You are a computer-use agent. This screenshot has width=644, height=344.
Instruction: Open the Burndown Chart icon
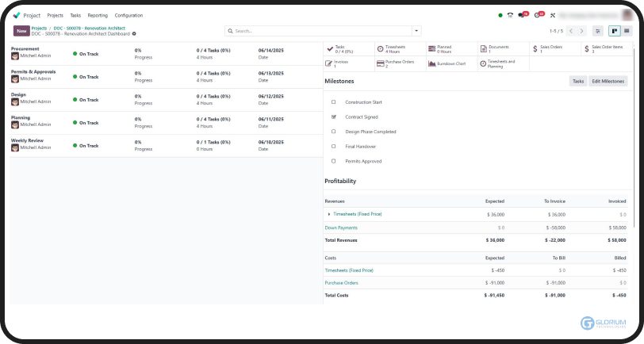click(x=431, y=63)
